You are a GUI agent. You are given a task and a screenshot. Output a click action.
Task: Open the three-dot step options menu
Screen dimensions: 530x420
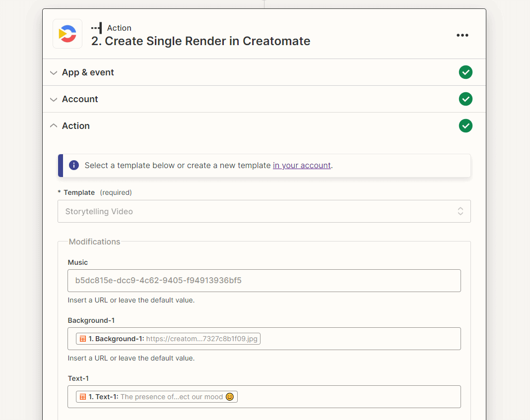tap(462, 35)
